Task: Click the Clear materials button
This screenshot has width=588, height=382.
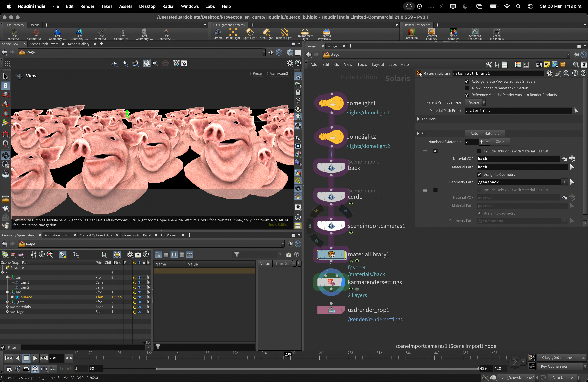Action: (499, 142)
